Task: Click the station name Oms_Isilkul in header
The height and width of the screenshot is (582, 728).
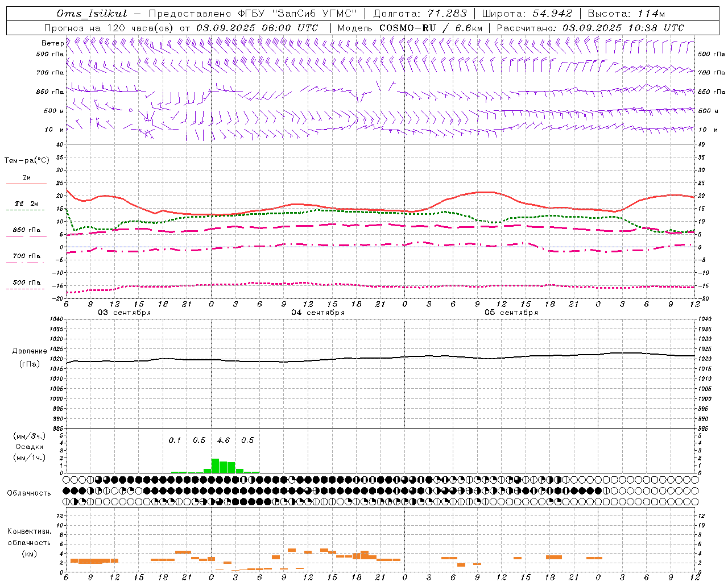Action: [92, 14]
